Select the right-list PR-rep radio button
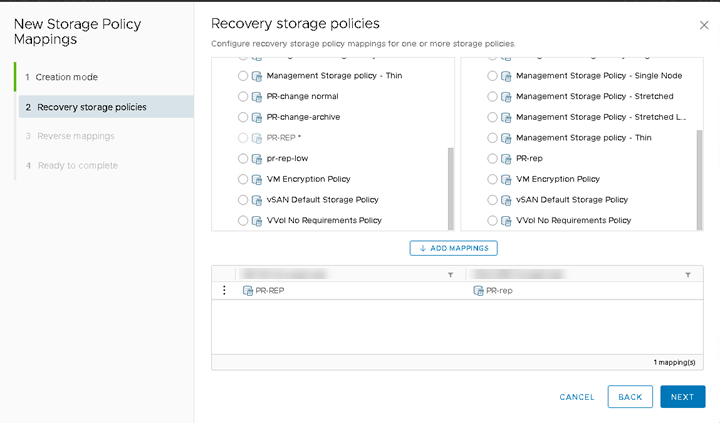Screen dimensions: 720x423 click(x=492, y=158)
